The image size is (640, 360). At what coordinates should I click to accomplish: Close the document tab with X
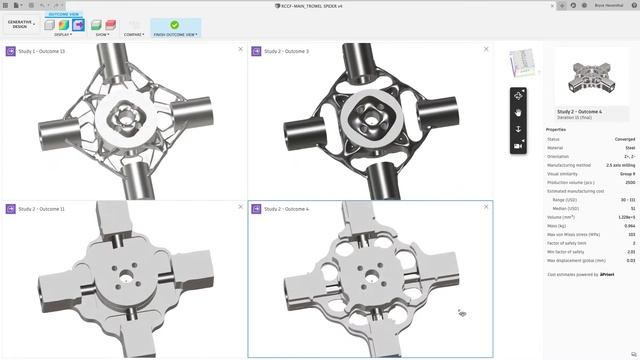click(x=552, y=6)
